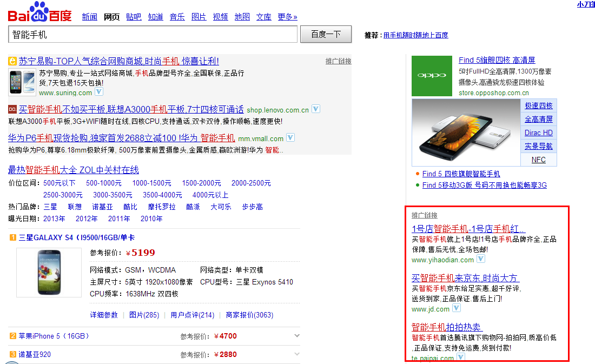Choose release year 2013年
The image size is (595, 364).
(x=54, y=219)
